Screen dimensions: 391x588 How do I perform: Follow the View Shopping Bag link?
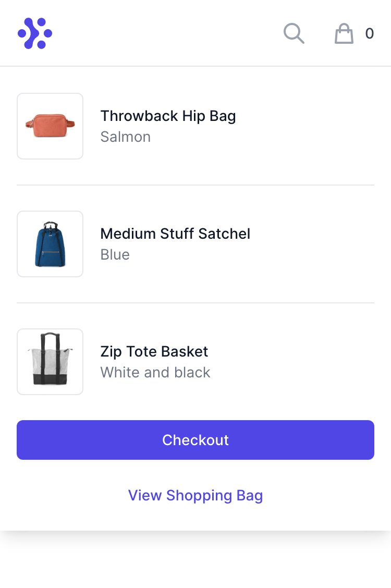pyautogui.click(x=195, y=495)
